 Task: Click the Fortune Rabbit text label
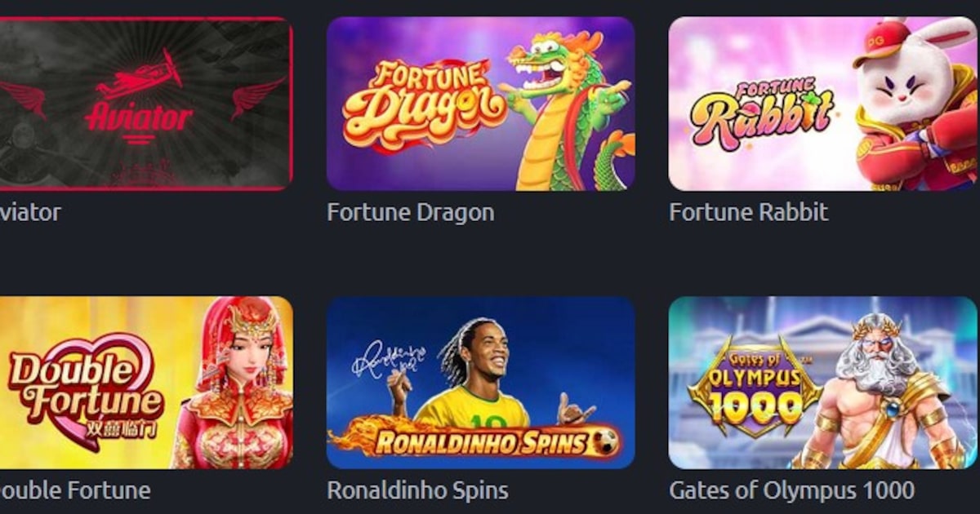749,213
